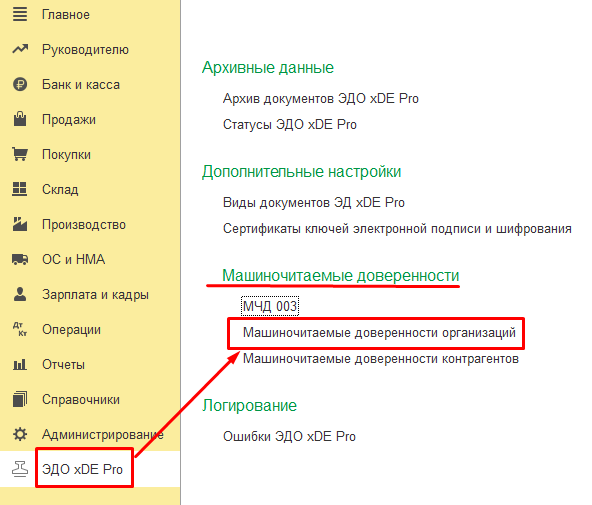Select the МЧД 003 link
592x505 pixels.
coord(270,306)
